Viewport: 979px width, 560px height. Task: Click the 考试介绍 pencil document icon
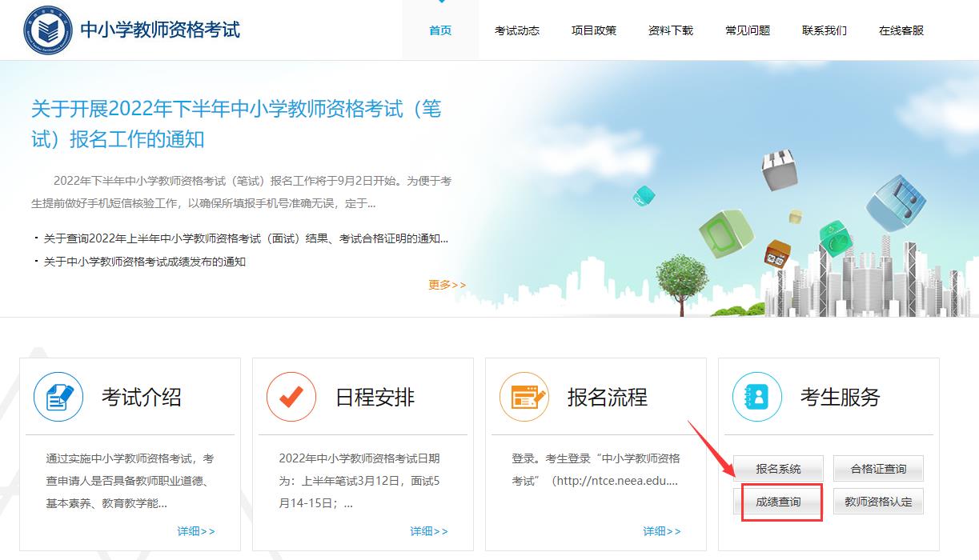tap(56, 395)
